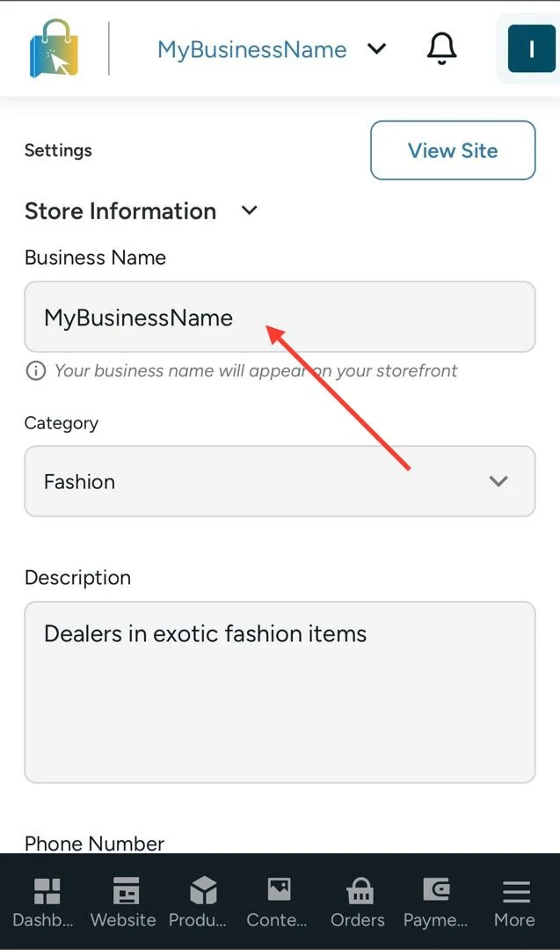Open the Category dropdown showing Fashion
The image size is (560, 950).
(280, 481)
